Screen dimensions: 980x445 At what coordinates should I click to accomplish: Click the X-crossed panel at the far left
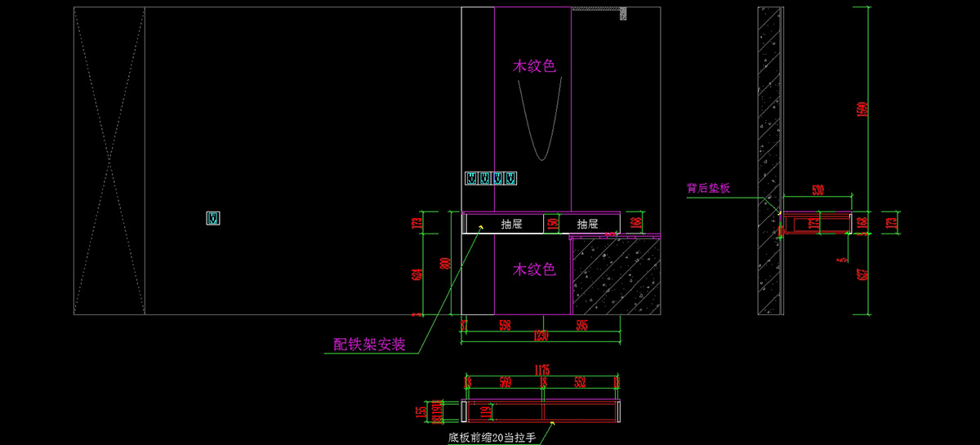(109, 161)
